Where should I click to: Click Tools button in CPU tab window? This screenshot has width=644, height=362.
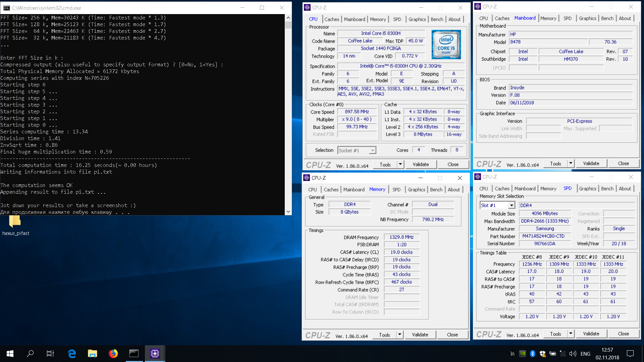point(385,165)
